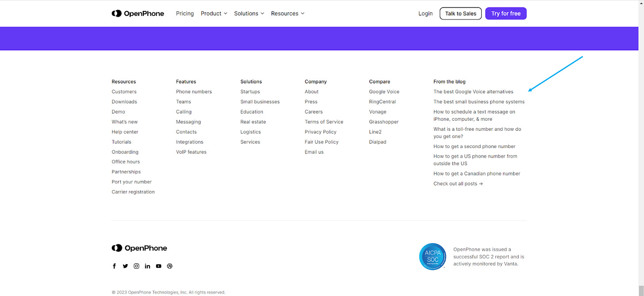Open the Customers link

[124, 92]
